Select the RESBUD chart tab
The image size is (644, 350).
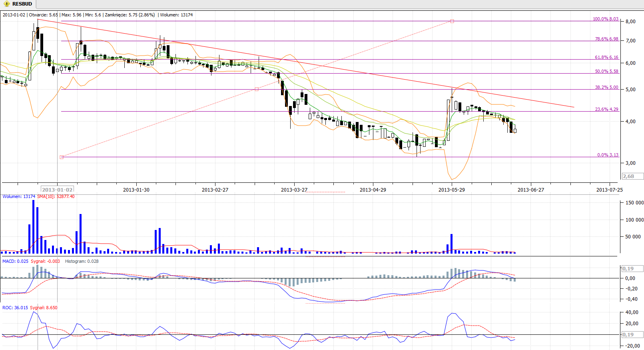click(18, 4)
